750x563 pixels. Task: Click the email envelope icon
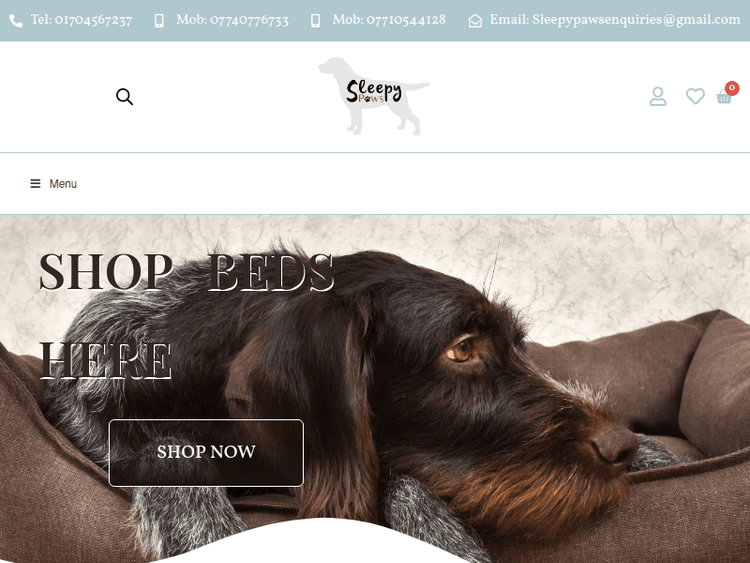coord(475,21)
